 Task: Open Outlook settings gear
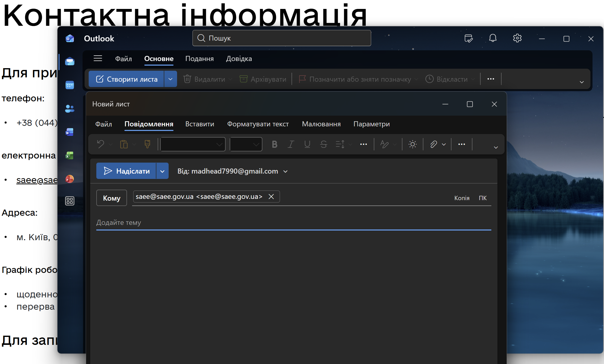(517, 39)
